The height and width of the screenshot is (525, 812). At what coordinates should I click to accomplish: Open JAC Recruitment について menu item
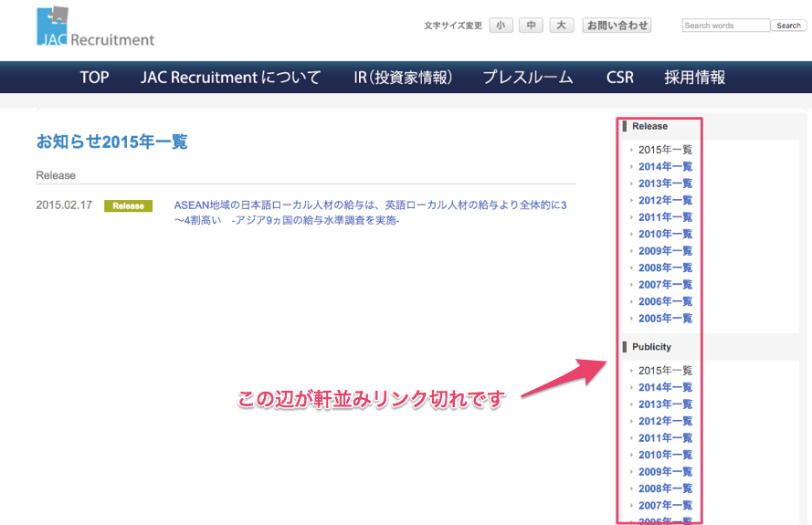(x=230, y=77)
